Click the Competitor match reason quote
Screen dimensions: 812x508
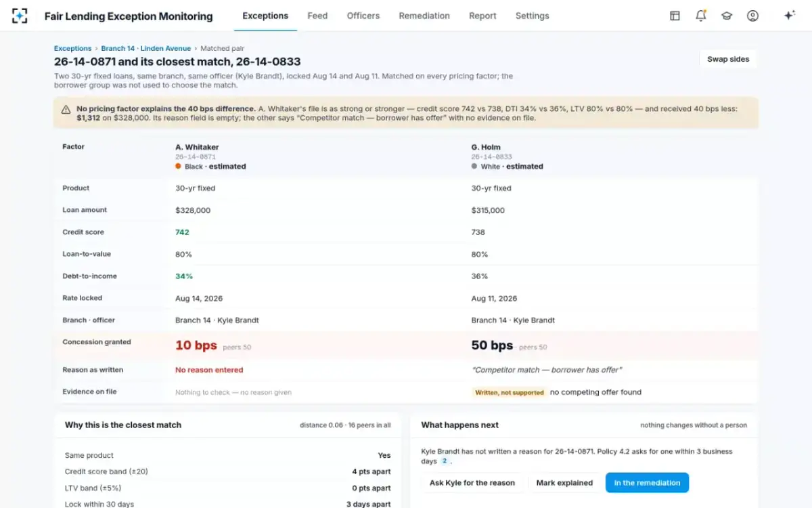(x=547, y=370)
